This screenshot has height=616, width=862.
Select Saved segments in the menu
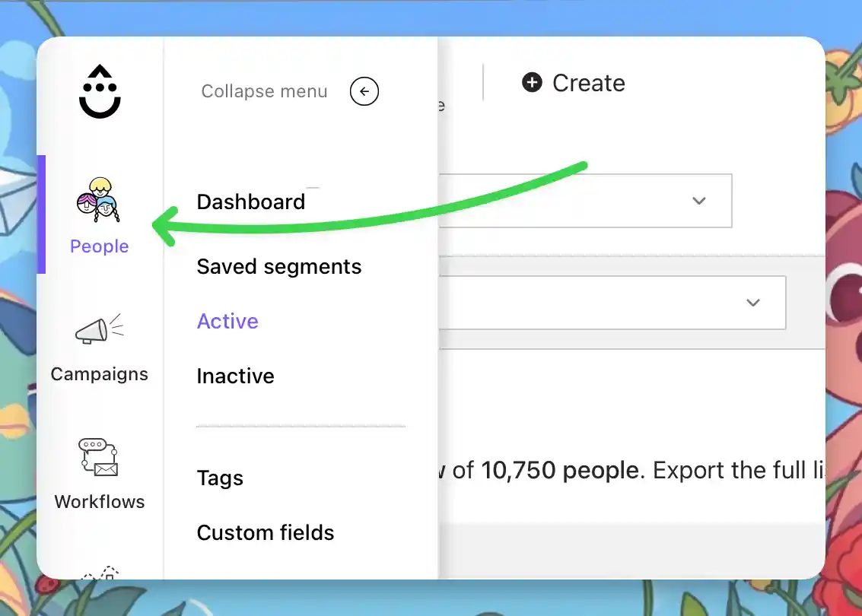[x=278, y=266]
